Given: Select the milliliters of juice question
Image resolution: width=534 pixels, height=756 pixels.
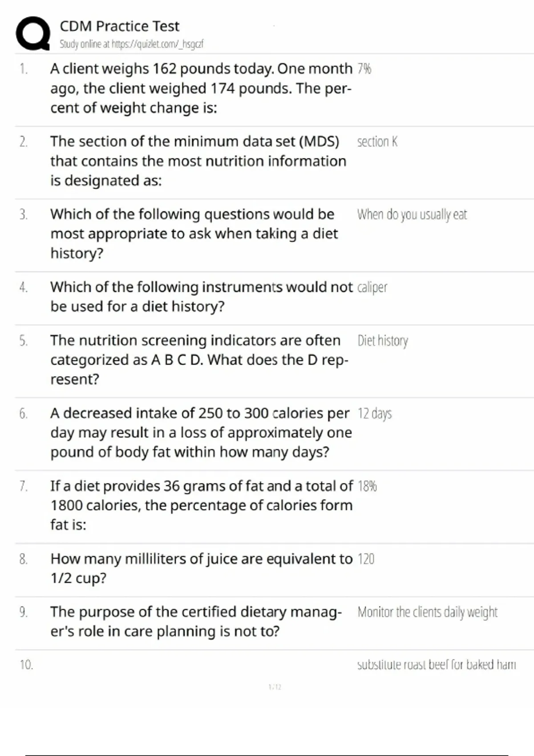Looking at the screenshot, I should (201, 568).
